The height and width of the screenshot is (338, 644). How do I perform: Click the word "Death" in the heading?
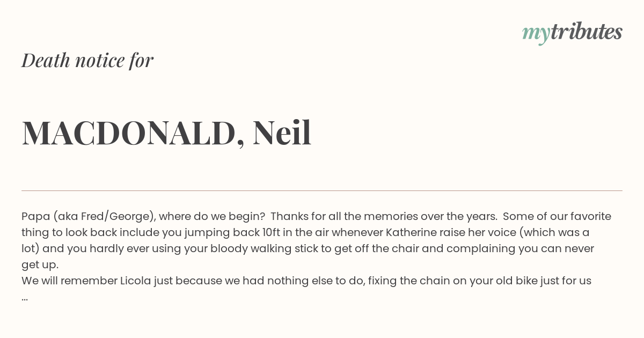(x=46, y=60)
